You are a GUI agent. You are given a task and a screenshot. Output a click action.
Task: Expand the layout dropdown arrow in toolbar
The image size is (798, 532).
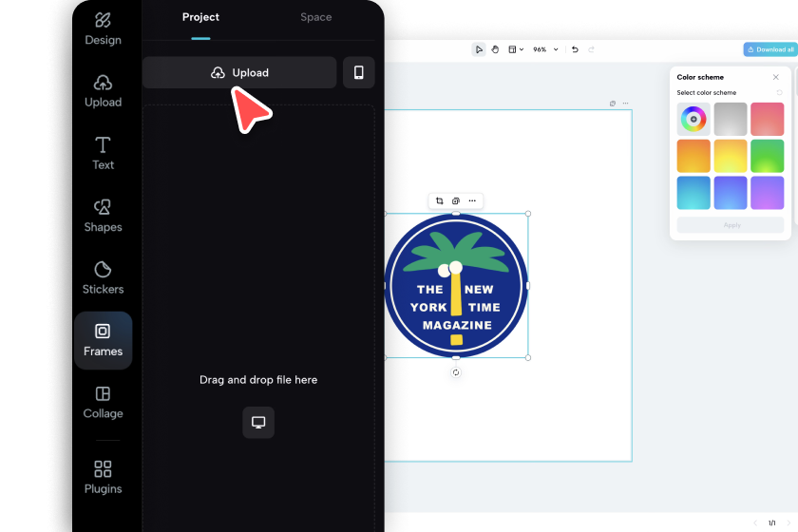click(522, 49)
